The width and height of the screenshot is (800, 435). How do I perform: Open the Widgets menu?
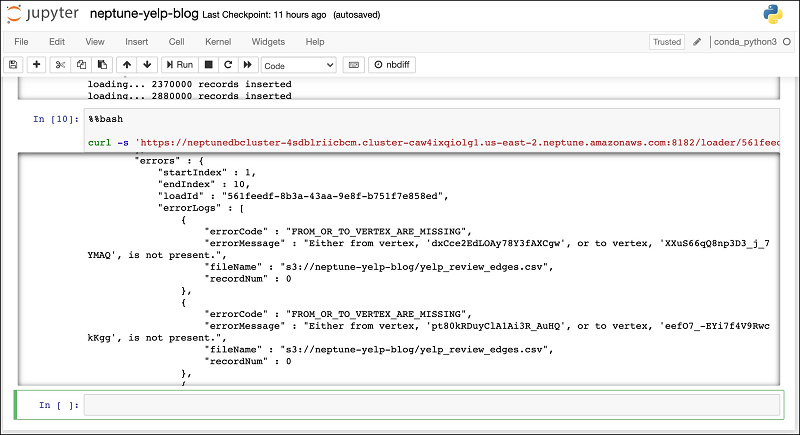[268, 42]
